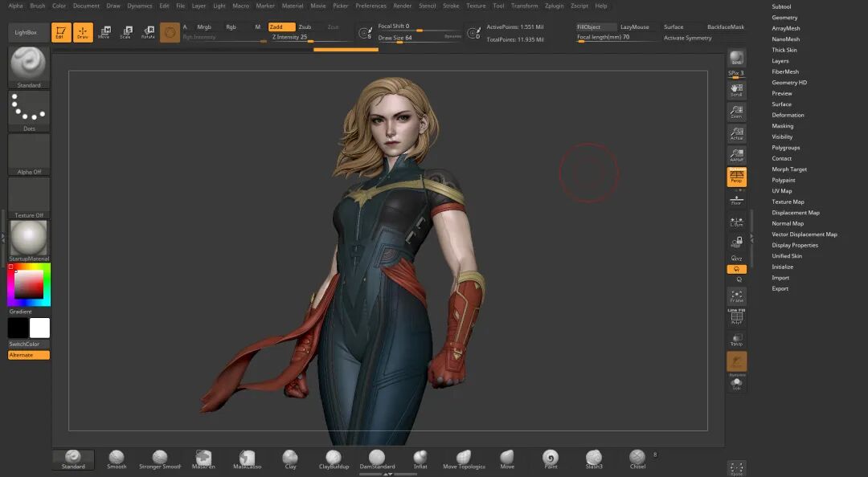Click the Scroll hand icon

pos(736,90)
